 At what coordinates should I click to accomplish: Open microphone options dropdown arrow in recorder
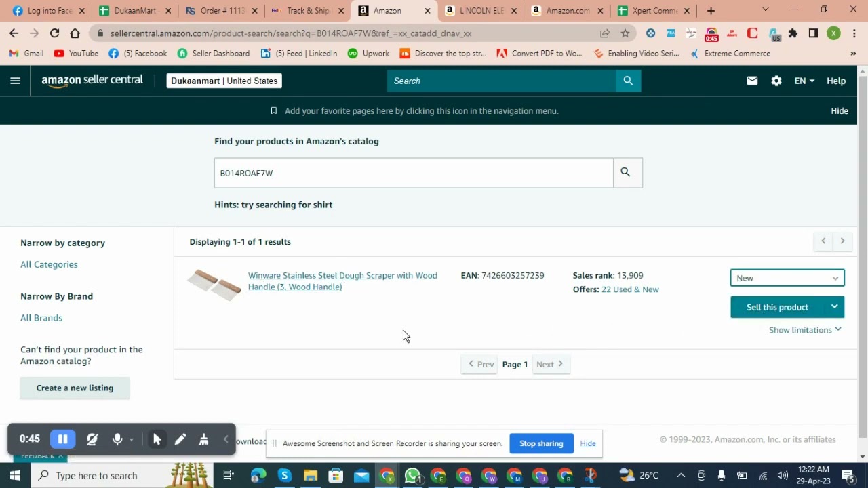click(132, 440)
